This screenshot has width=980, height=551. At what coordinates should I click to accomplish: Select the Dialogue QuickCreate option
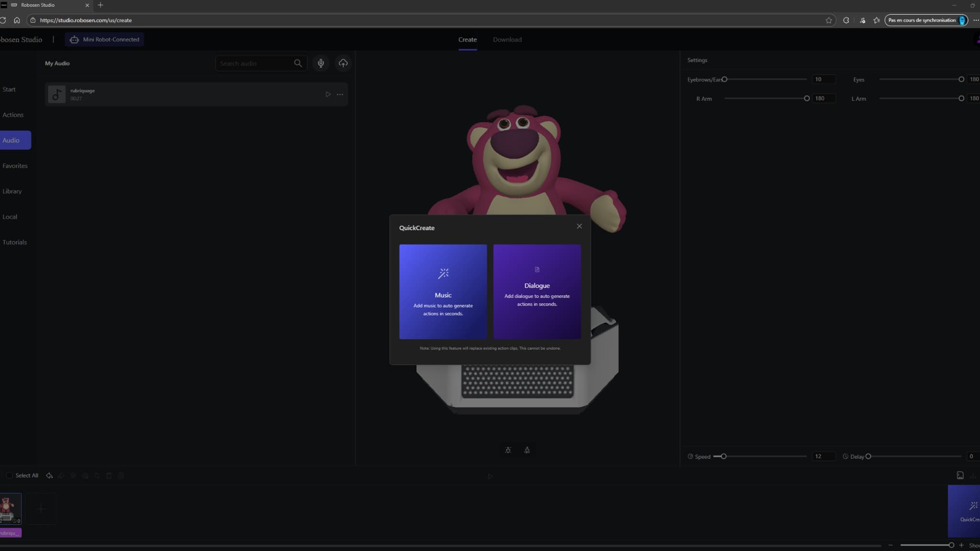(x=537, y=292)
